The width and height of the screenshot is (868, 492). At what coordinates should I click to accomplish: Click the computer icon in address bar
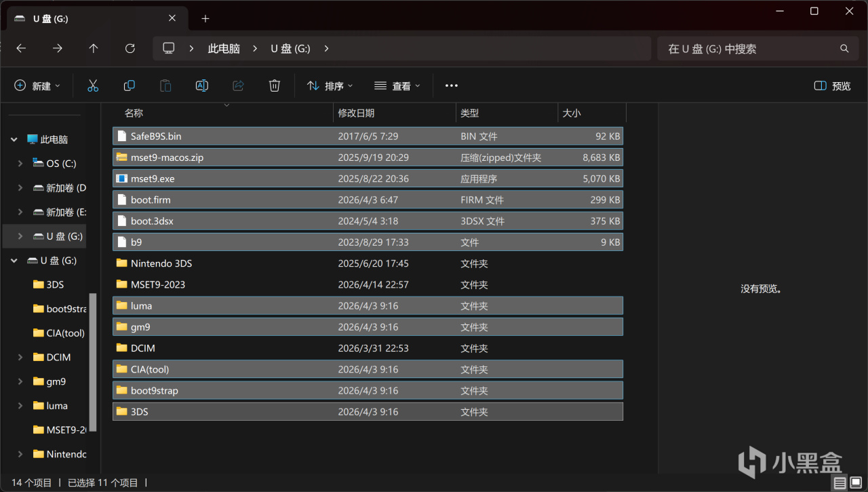pos(169,48)
